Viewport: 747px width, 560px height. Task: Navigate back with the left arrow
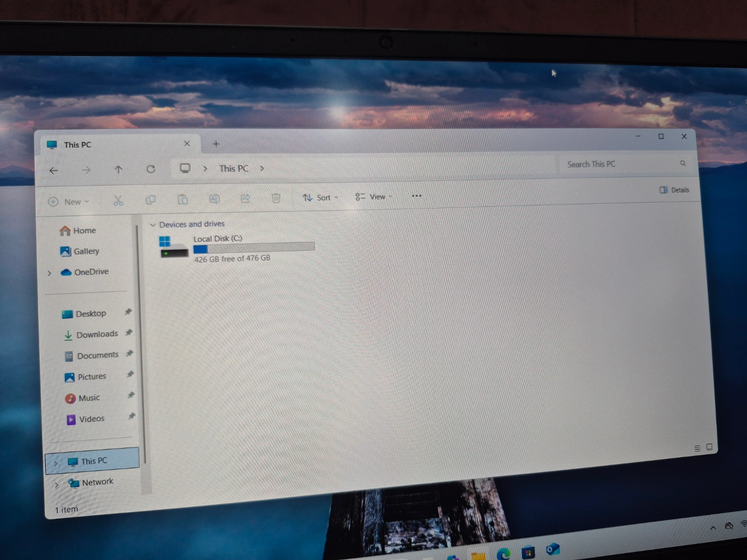pos(54,171)
